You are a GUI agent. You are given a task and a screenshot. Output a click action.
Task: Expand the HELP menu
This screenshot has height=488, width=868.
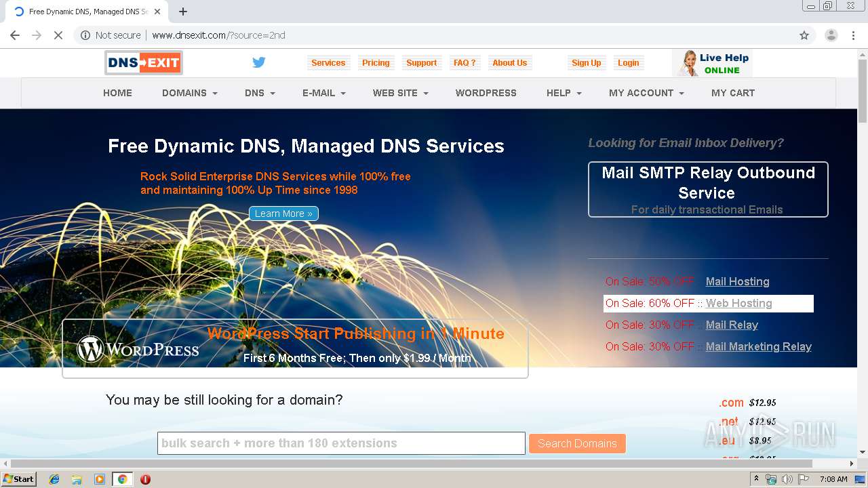[564, 93]
